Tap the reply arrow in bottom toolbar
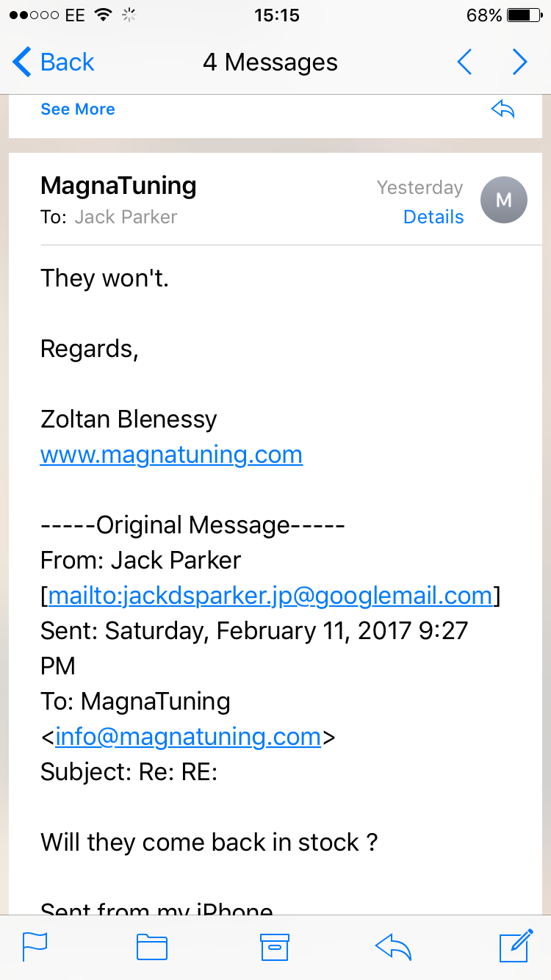The image size is (551, 980). pos(392,947)
